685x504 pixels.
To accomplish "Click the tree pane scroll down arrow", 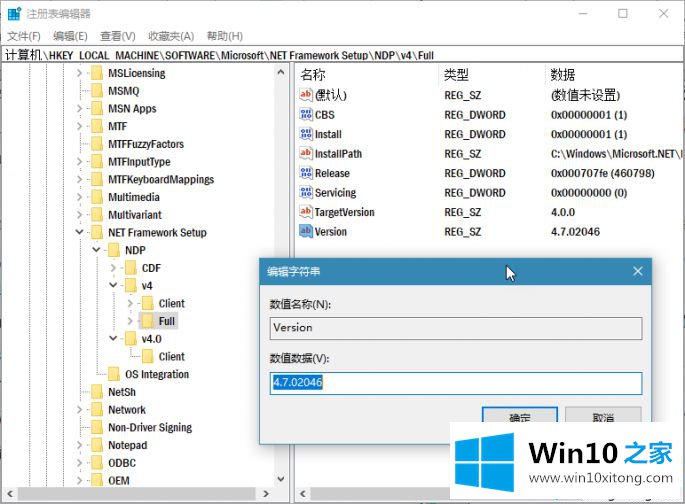I will (x=281, y=479).
